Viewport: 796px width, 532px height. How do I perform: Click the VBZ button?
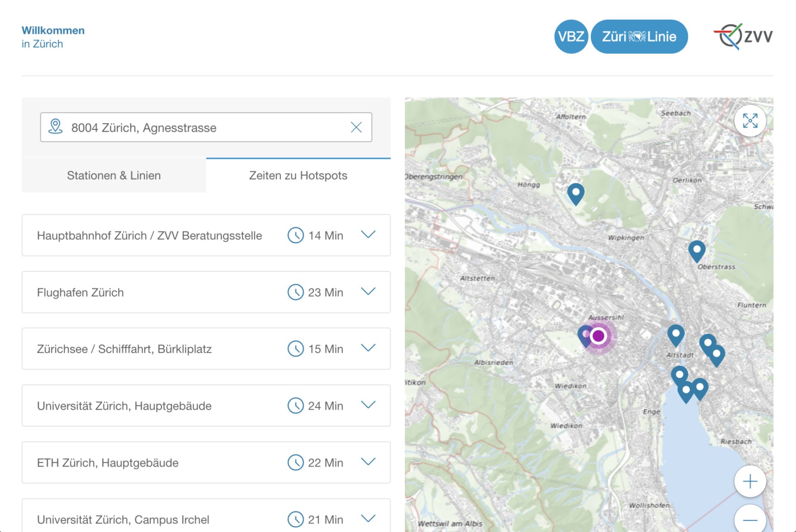[571, 36]
